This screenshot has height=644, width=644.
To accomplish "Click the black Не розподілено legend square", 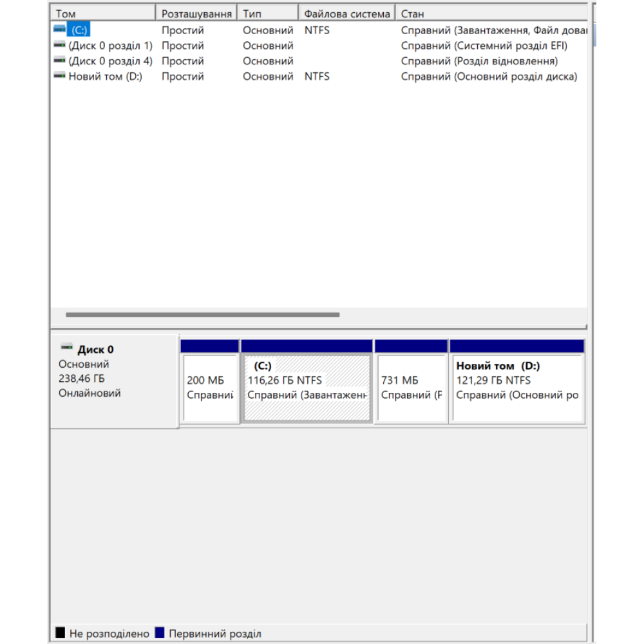I will 61,633.
